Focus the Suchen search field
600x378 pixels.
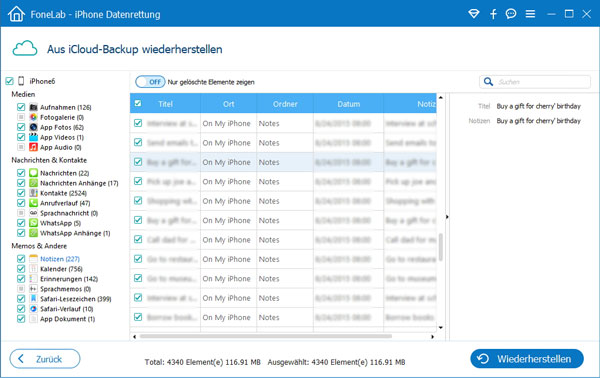pyautogui.click(x=535, y=81)
